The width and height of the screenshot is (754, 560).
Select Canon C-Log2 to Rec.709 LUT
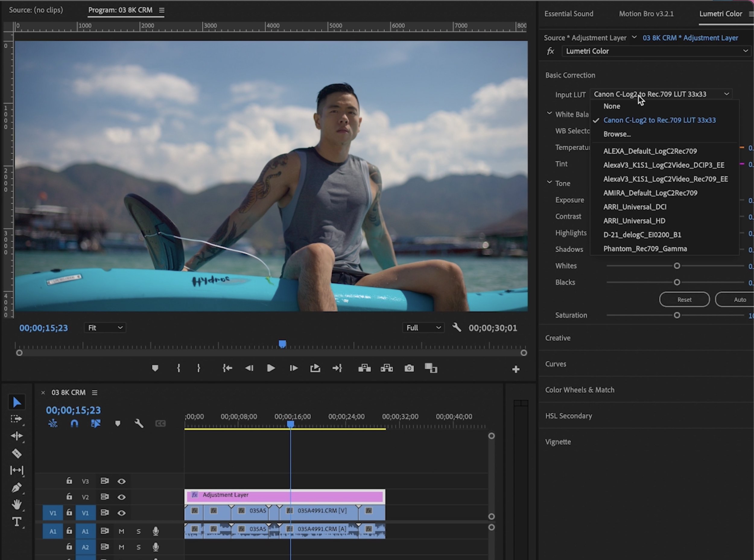pyautogui.click(x=659, y=120)
